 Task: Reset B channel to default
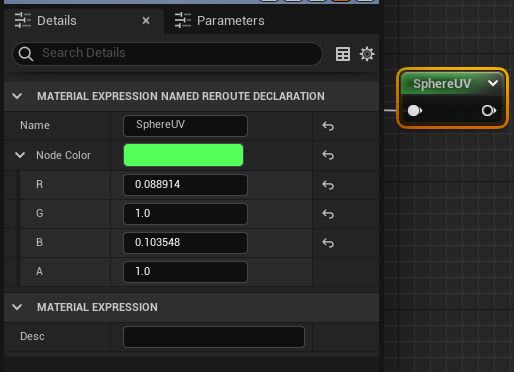coord(328,243)
